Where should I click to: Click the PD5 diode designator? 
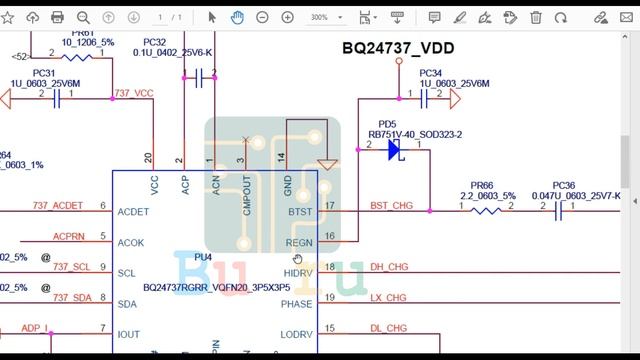click(387, 124)
